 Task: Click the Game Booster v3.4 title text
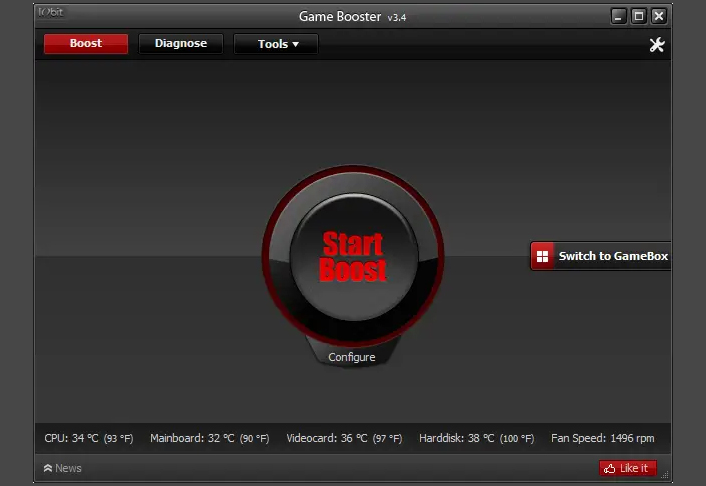(x=353, y=17)
